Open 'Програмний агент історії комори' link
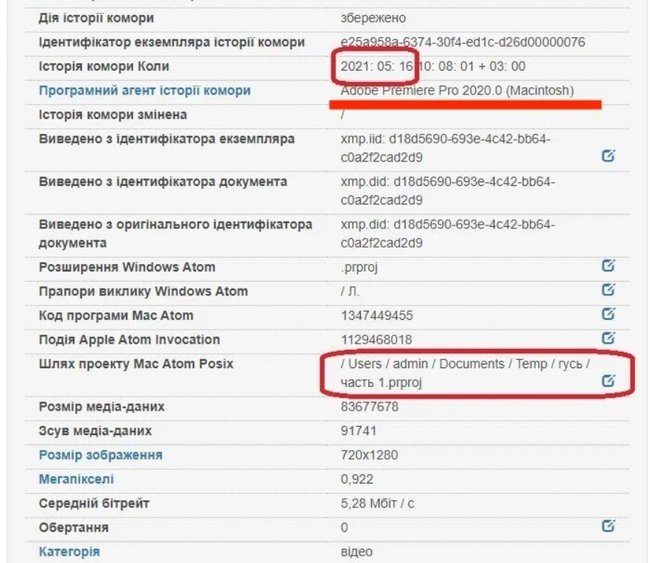 [x=144, y=91]
